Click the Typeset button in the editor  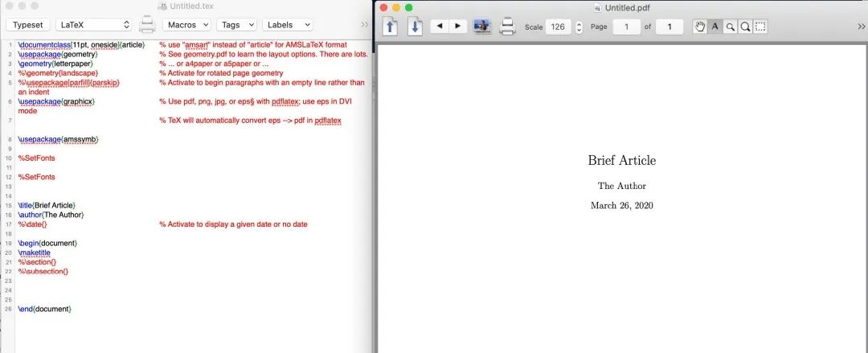[27, 25]
